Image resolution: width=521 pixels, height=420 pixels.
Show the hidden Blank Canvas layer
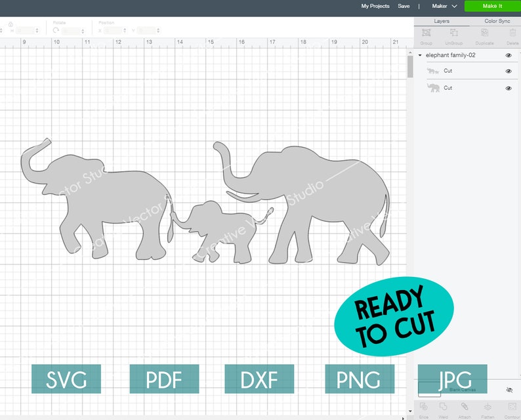tap(509, 390)
